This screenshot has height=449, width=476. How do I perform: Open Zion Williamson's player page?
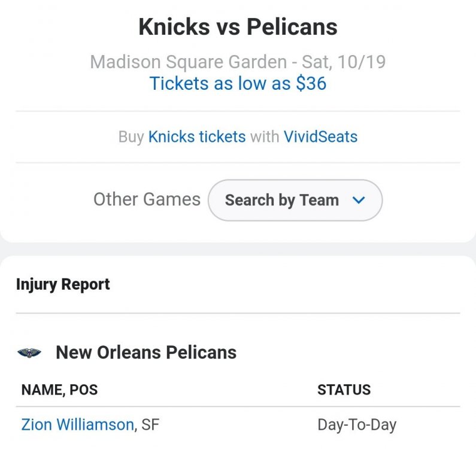click(77, 425)
